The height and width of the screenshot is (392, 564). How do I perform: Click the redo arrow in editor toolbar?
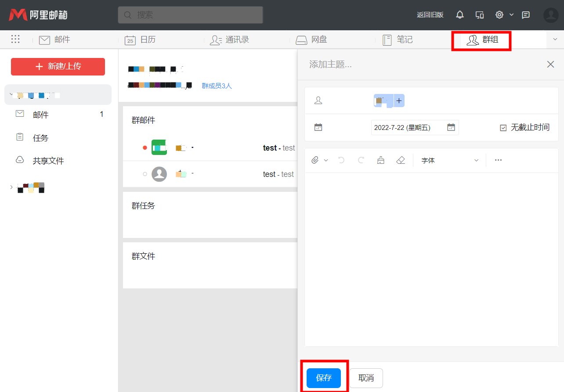361,160
